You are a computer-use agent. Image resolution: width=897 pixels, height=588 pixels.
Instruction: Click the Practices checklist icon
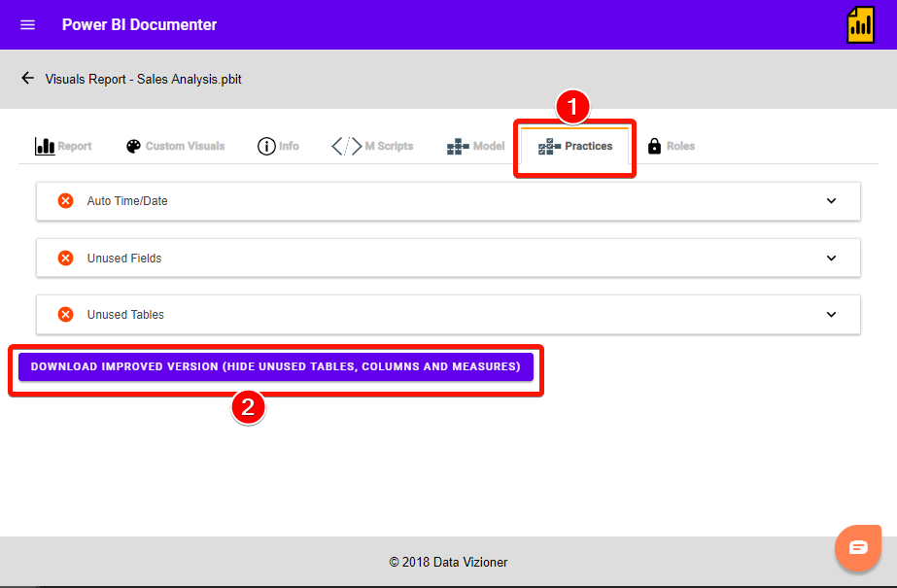click(x=549, y=147)
